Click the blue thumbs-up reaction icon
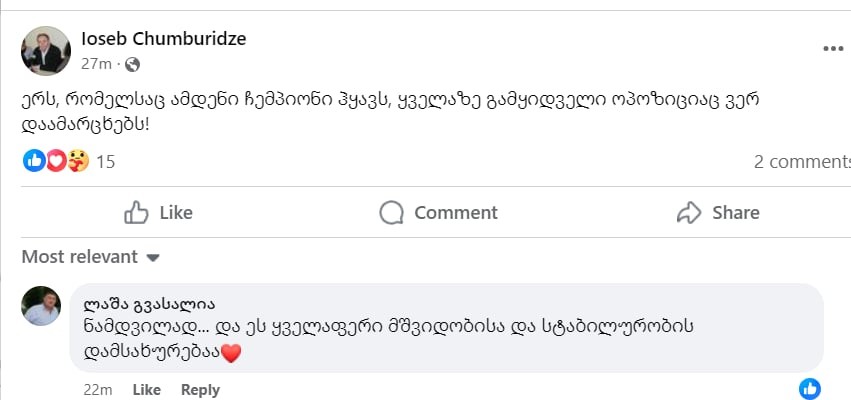This screenshot has height=400, width=851. (34, 160)
